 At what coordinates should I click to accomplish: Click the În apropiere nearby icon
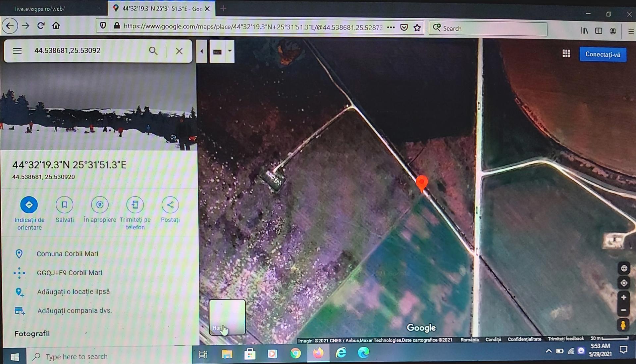[100, 205]
